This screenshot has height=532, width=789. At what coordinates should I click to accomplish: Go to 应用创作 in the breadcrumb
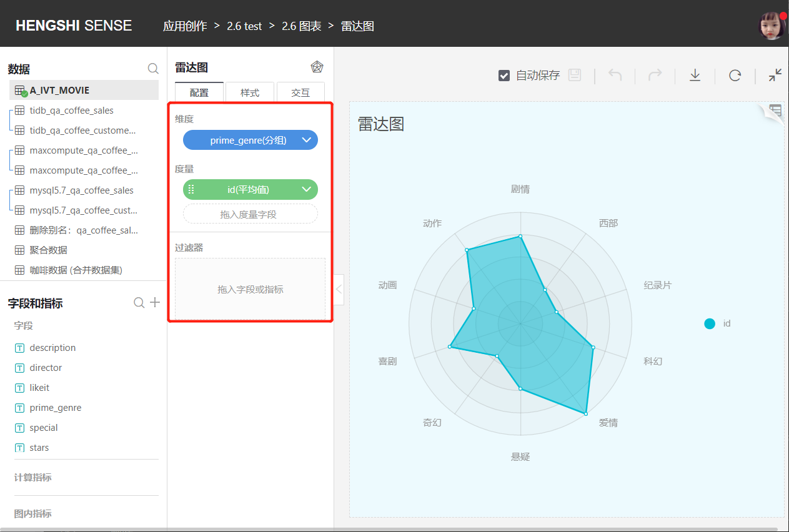pos(185,26)
